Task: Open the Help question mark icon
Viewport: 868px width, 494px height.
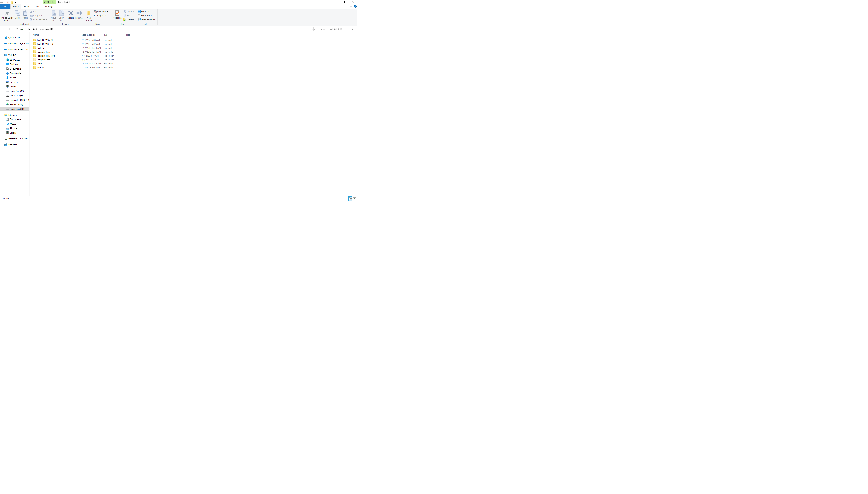Action: click(355, 7)
